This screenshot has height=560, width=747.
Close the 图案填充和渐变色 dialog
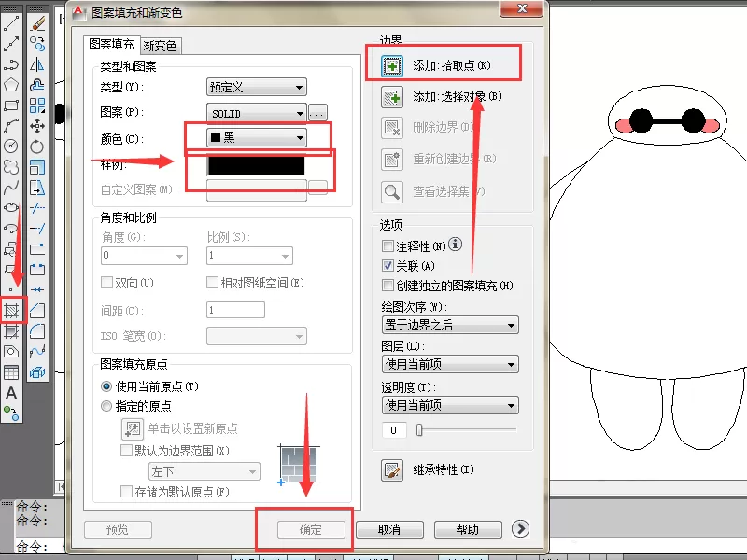pyautogui.click(x=522, y=8)
